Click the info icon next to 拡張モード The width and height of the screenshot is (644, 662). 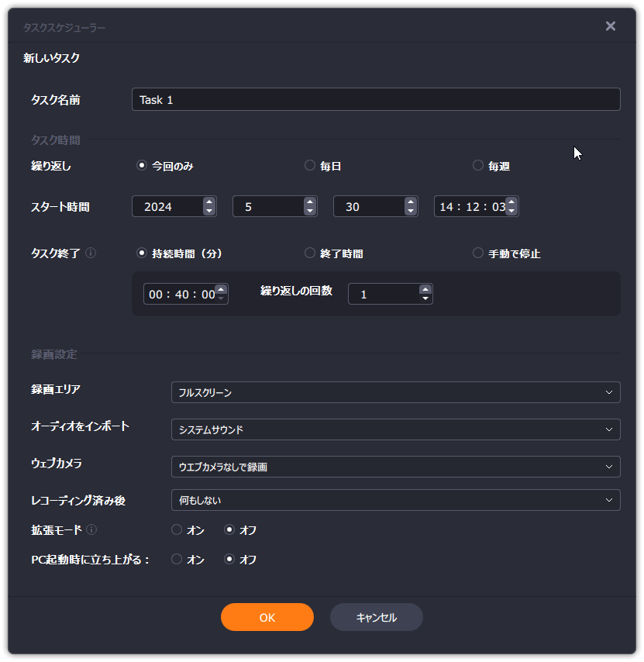point(91,530)
